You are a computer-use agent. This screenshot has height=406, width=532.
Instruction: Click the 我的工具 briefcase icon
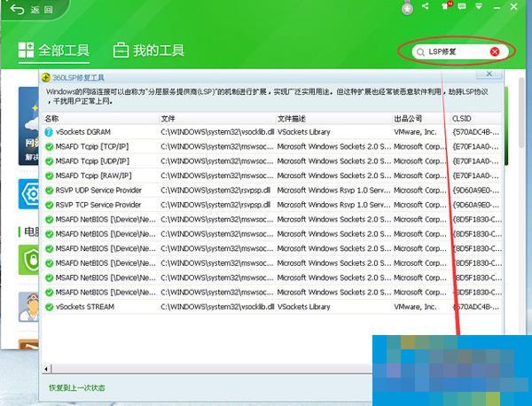pos(121,51)
